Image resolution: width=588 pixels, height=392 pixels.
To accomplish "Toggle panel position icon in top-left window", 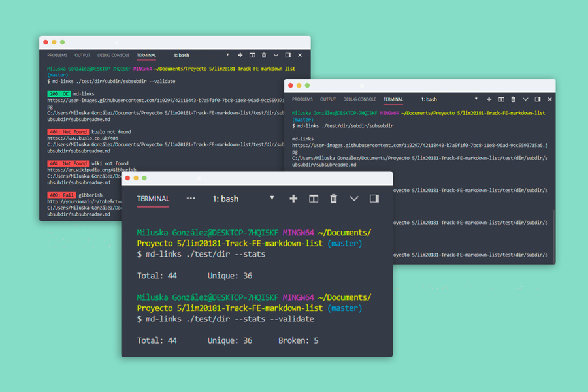I will (x=288, y=56).
